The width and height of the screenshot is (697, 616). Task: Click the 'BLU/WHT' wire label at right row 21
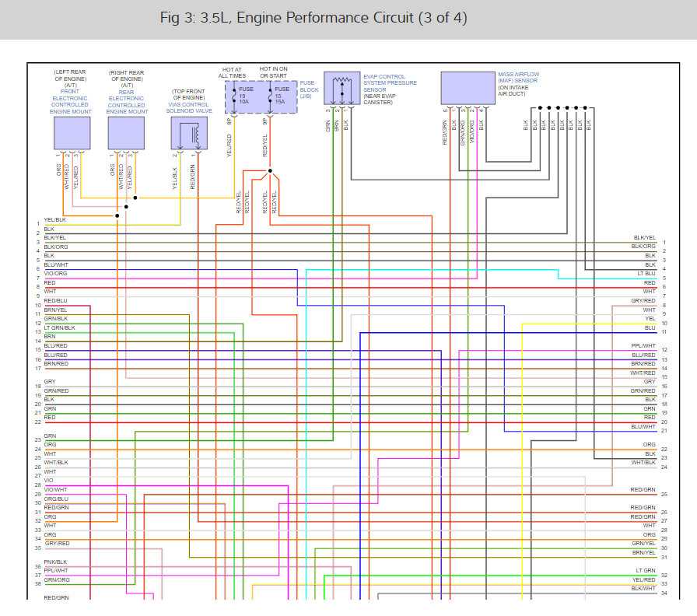[x=643, y=426]
